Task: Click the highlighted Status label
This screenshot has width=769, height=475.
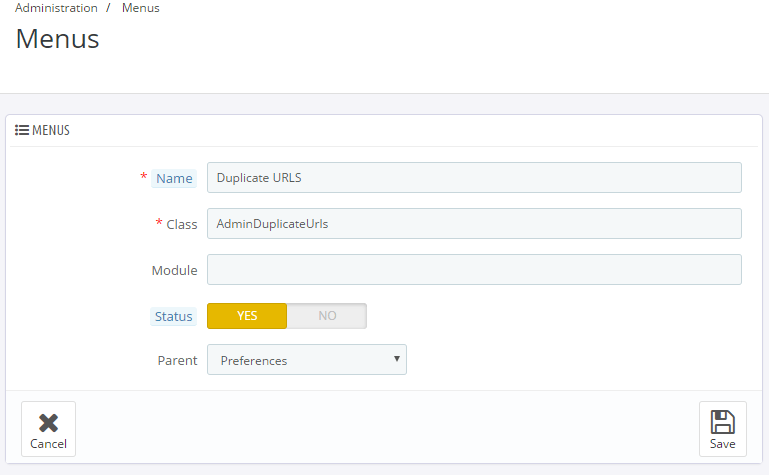Action: (173, 317)
